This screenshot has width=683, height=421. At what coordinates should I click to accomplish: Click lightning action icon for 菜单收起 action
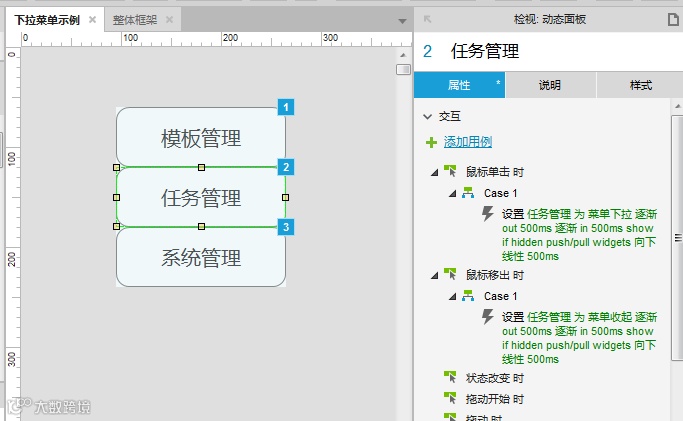point(487,317)
